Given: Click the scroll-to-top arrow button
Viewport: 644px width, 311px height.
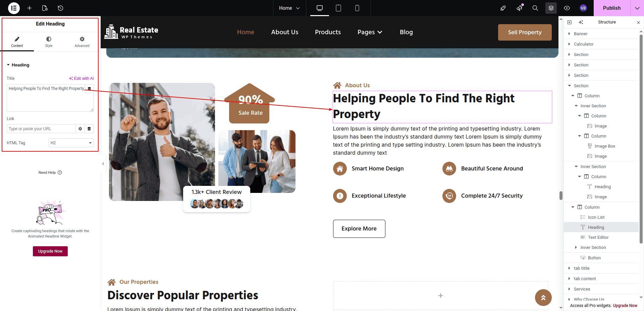Looking at the screenshot, I should pos(543,298).
